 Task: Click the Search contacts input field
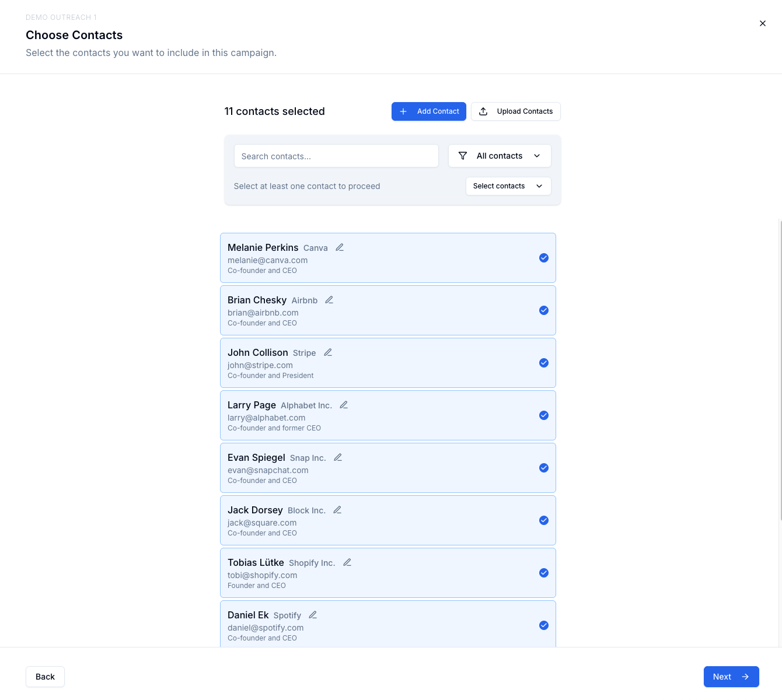coord(336,156)
